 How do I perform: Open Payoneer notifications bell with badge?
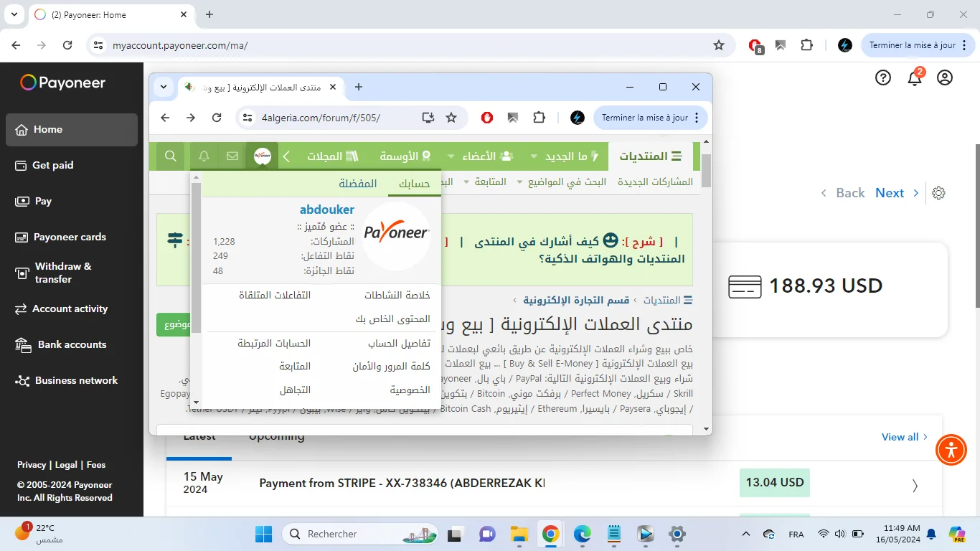point(915,78)
